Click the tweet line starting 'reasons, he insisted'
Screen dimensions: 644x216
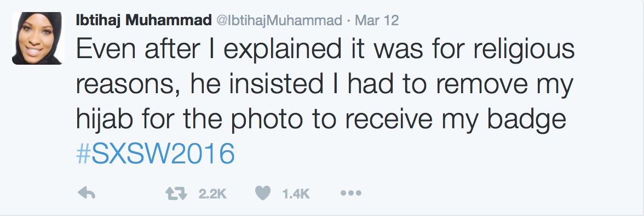click(324, 85)
